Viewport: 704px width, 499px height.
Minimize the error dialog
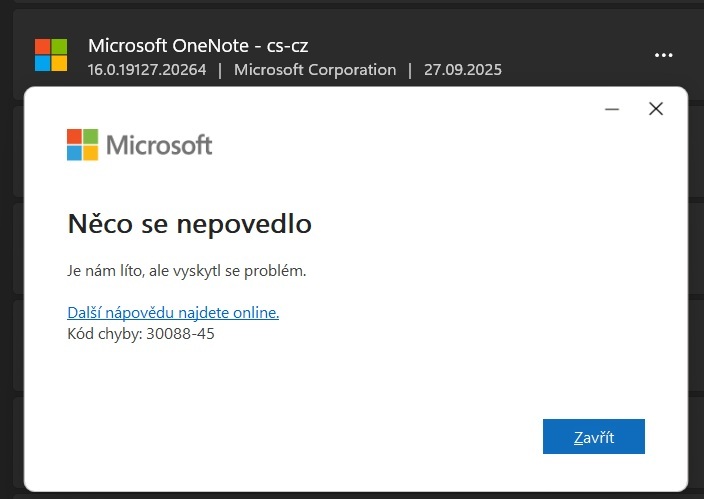612,109
